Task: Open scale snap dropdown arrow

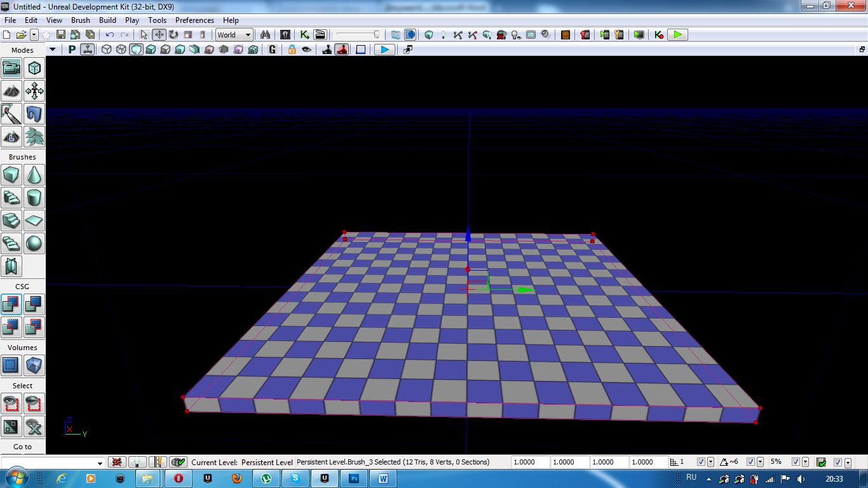Action: [805, 462]
